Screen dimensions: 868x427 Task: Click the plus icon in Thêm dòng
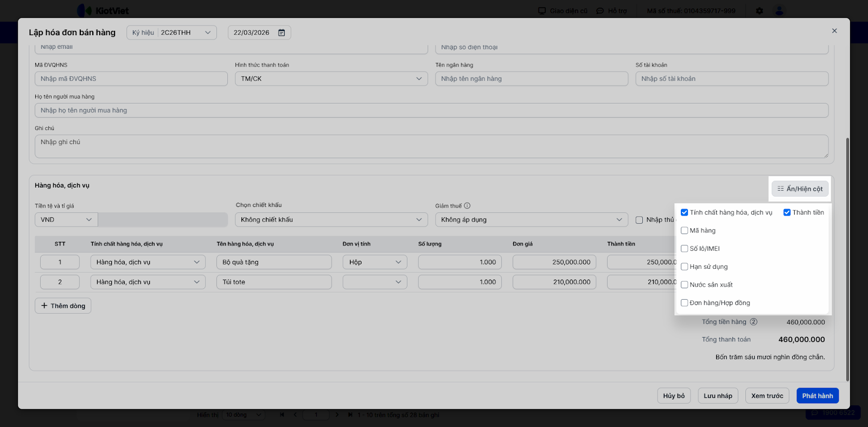(x=44, y=306)
